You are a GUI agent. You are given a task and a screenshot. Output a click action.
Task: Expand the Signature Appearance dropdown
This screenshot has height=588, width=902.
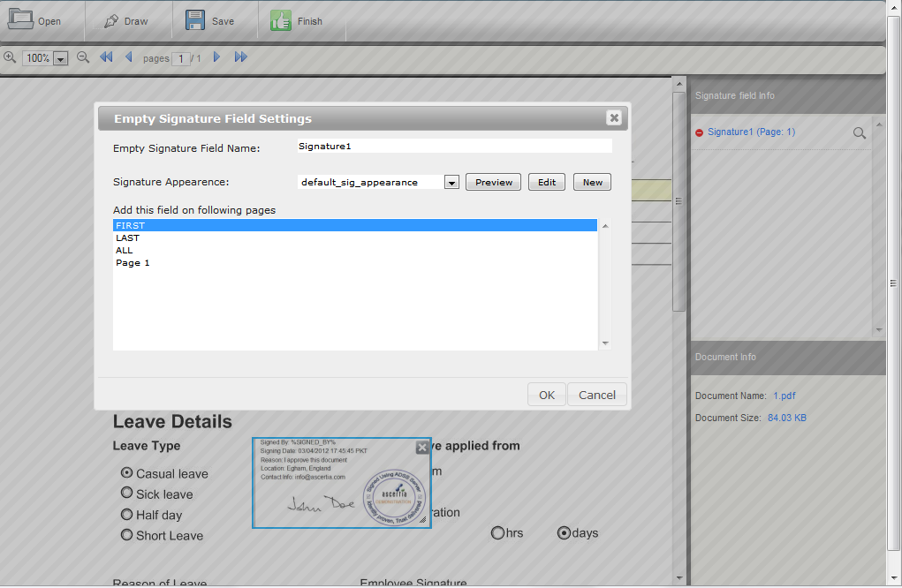[451, 183]
